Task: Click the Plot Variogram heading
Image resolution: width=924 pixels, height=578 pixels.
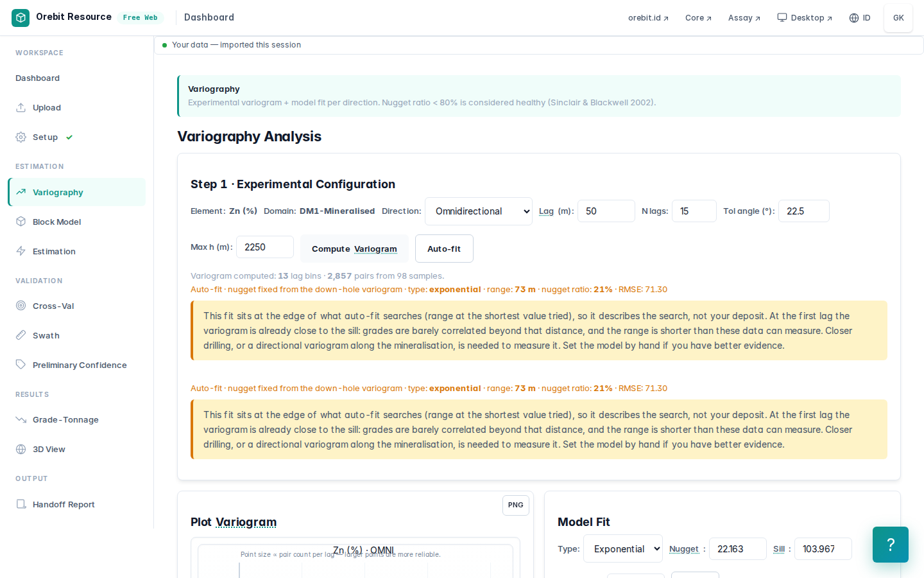Action: (234, 522)
